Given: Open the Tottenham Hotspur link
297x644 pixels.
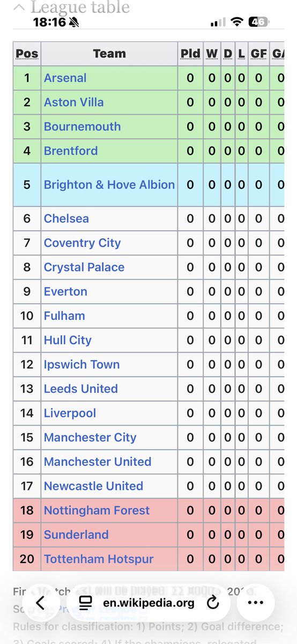Looking at the screenshot, I should (x=99, y=559).
